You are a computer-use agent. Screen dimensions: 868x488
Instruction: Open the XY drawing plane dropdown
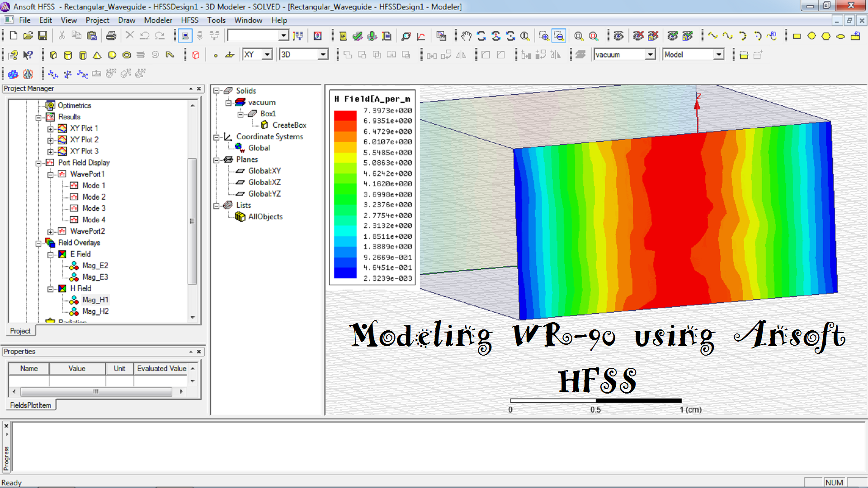coord(268,54)
